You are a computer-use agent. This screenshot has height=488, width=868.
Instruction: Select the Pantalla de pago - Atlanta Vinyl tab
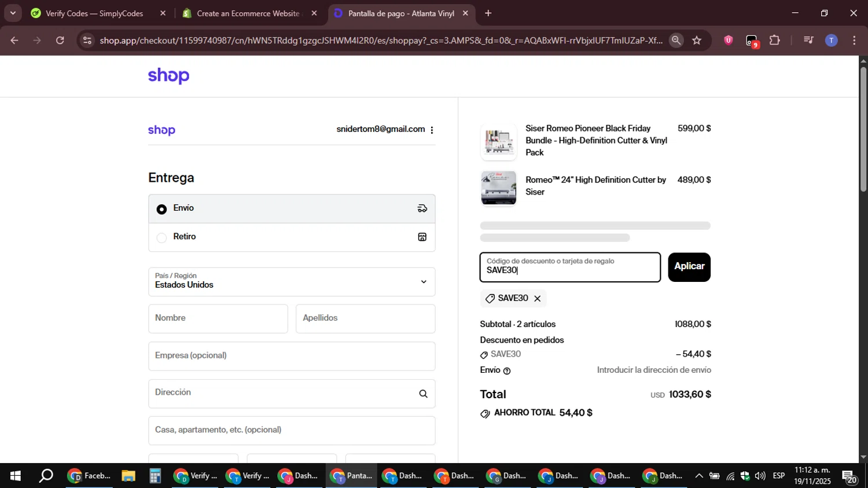pos(401,13)
